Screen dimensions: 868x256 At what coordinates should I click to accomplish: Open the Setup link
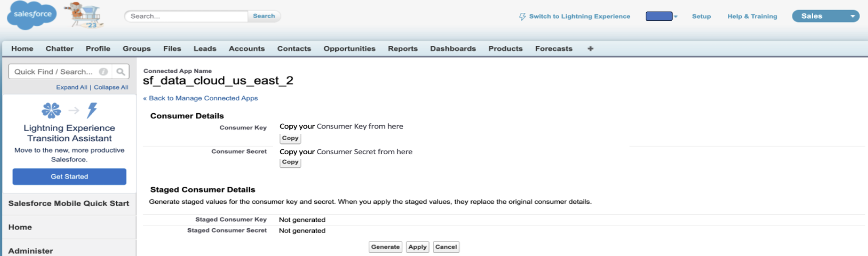coord(701,16)
